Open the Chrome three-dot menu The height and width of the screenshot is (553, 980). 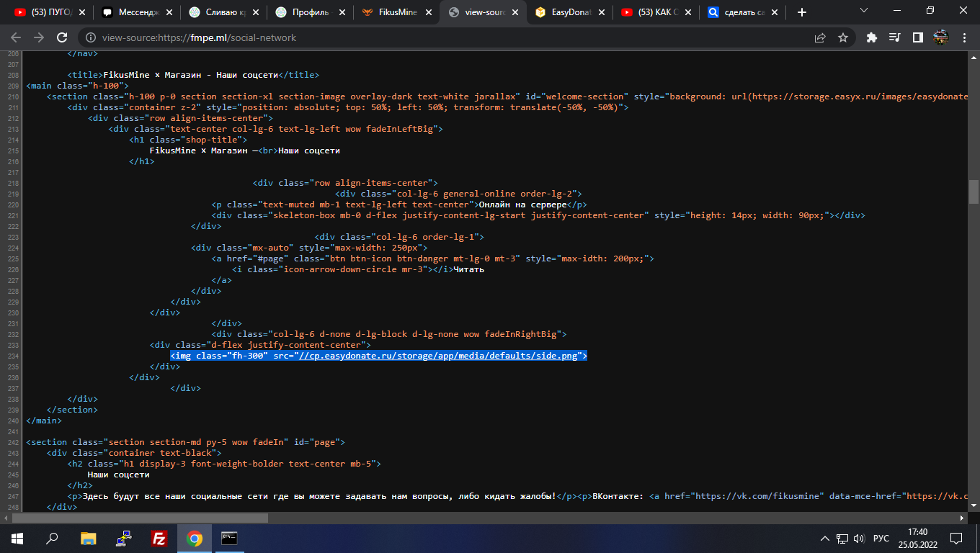[x=965, y=37]
